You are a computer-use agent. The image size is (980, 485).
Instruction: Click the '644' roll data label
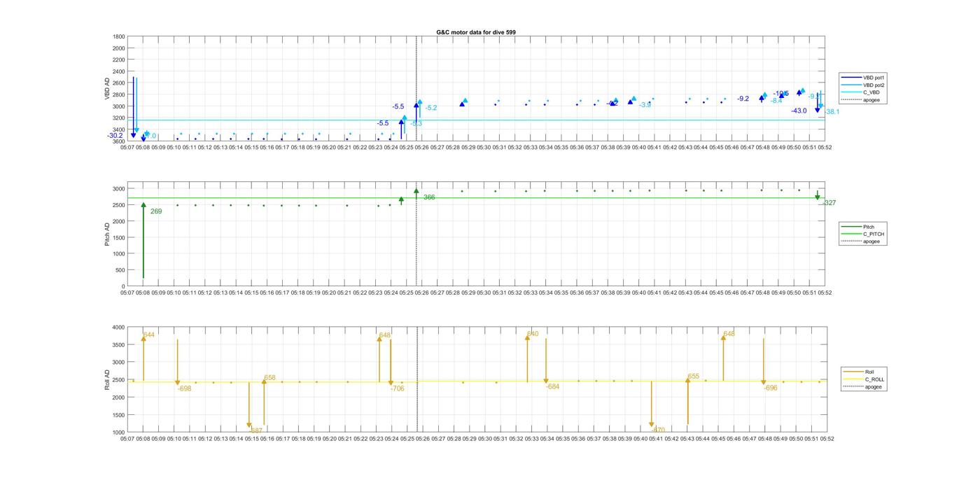(x=149, y=335)
